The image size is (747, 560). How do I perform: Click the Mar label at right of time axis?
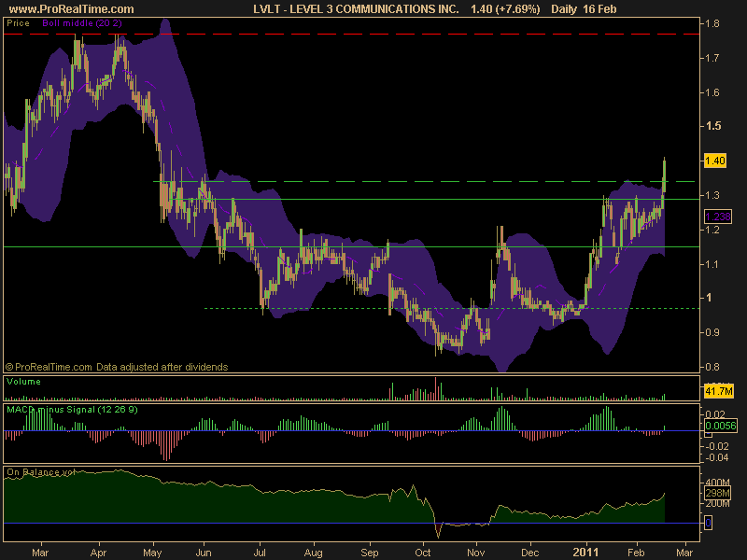coord(684,553)
